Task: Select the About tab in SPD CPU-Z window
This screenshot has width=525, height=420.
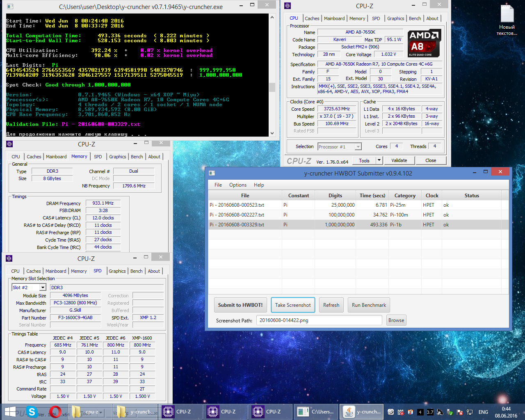Action: point(154,271)
